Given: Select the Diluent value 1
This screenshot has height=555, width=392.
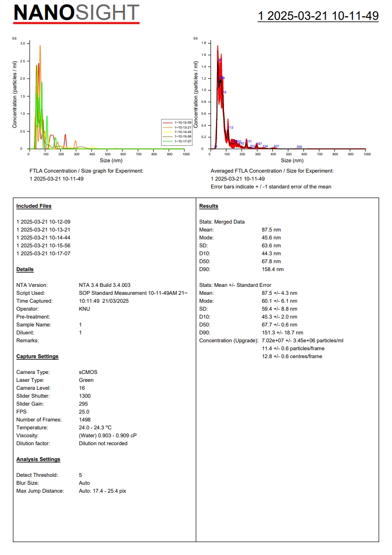Looking at the screenshot, I should [x=80, y=333].
